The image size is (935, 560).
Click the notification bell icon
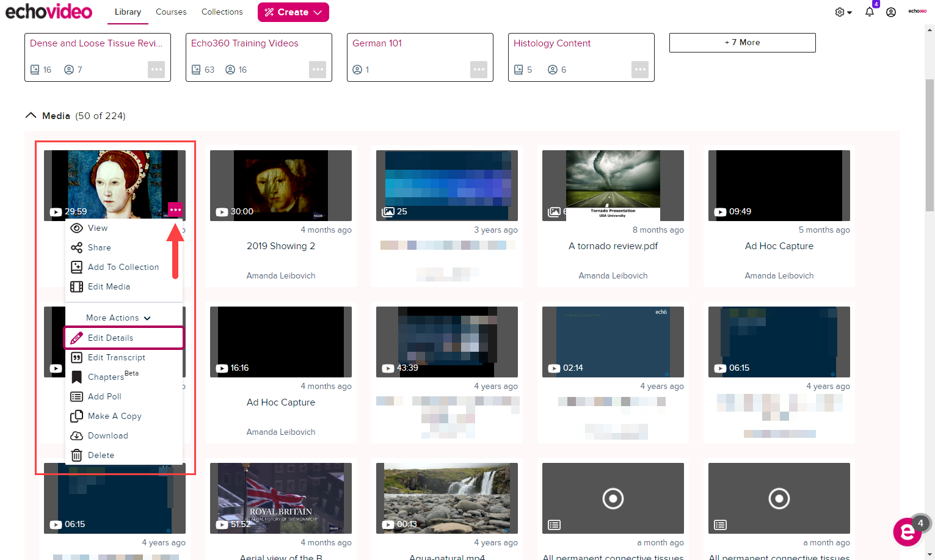tap(869, 12)
